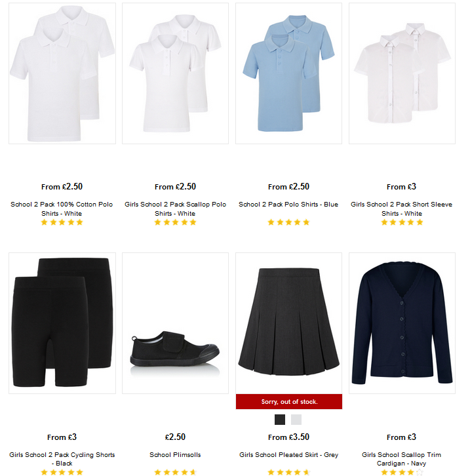Image resolution: width=470 pixels, height=476 pixels.
Task: Open the Girls Short Sleeve Shirts image
Action: (402, 73)
